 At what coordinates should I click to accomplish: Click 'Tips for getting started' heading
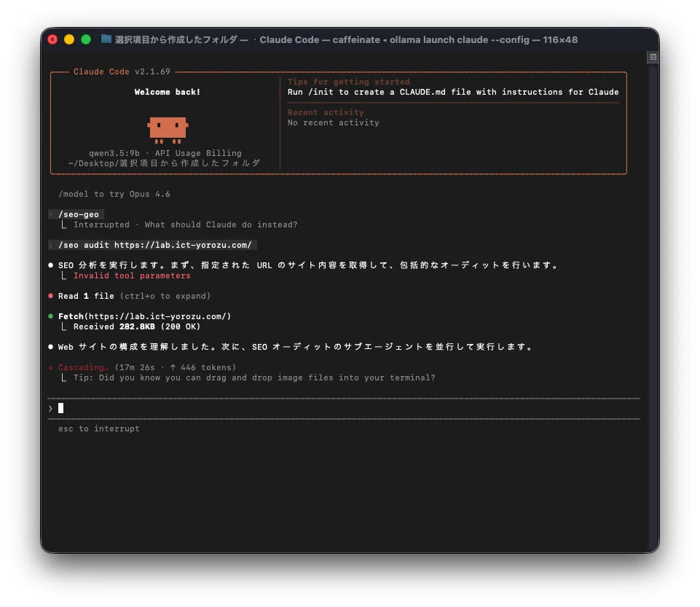coord(349,82)
